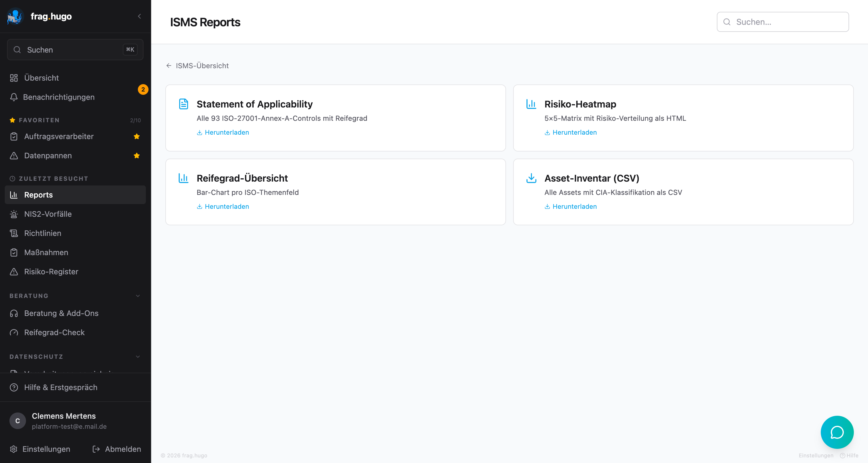Click the Risiko-Heatmap card title
Image resolution: width=868 pixels, height=463 pixels.
(x=580, y=104)
